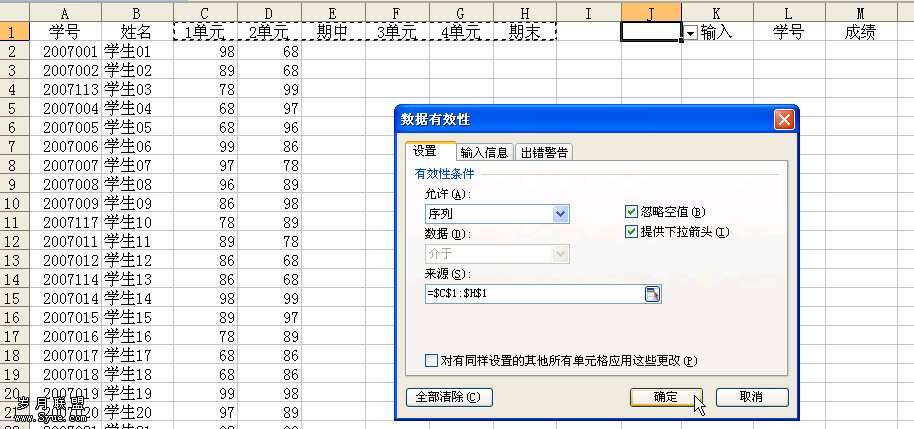Click the 取消 button

(x=751, y=398)
